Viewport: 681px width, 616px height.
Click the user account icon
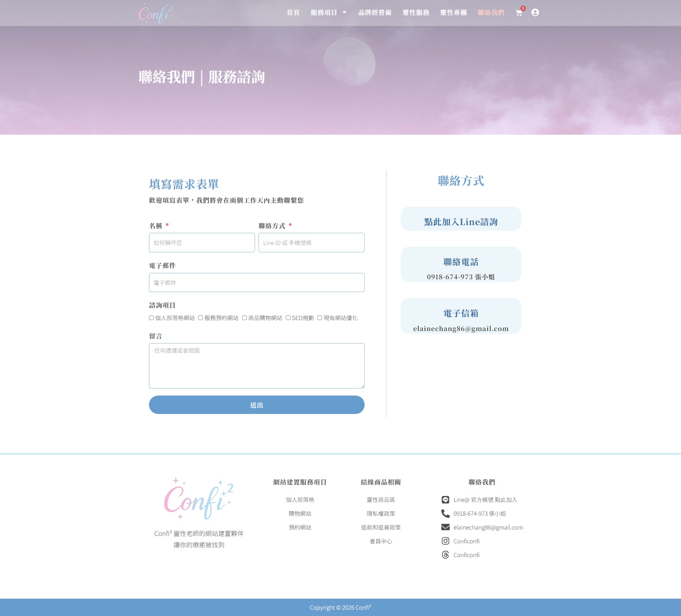[535, 13]
